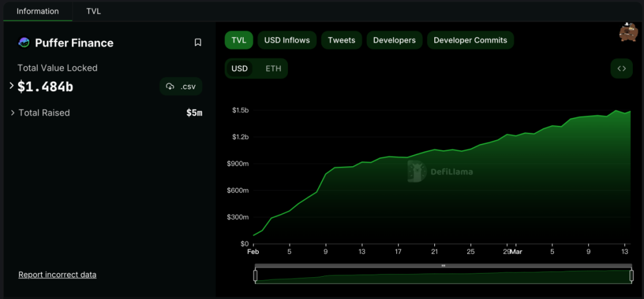644x299 pixels.
Task: Expand Total Raised details
Action: click(13, 112)
